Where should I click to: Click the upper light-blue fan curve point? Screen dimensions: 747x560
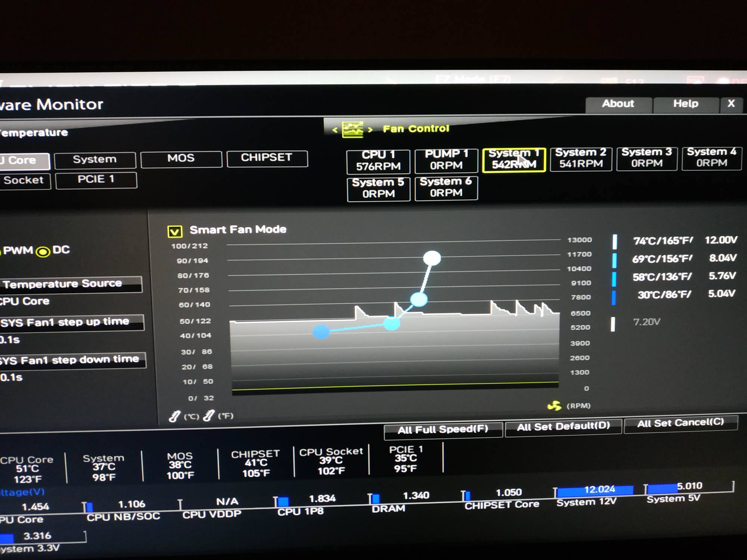(x=419, y=299)
